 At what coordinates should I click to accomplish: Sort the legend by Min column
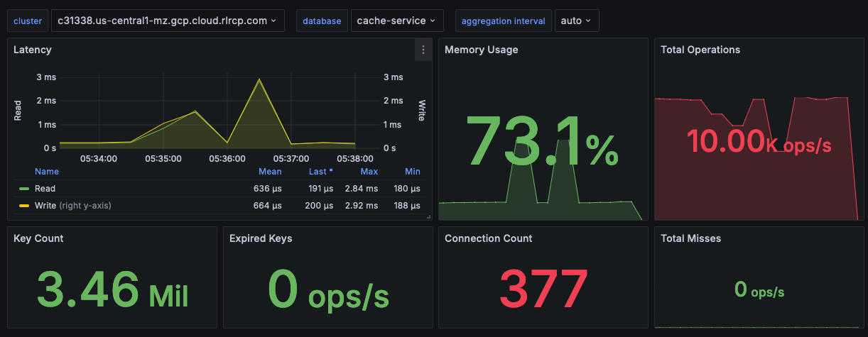tap(413, 171)
